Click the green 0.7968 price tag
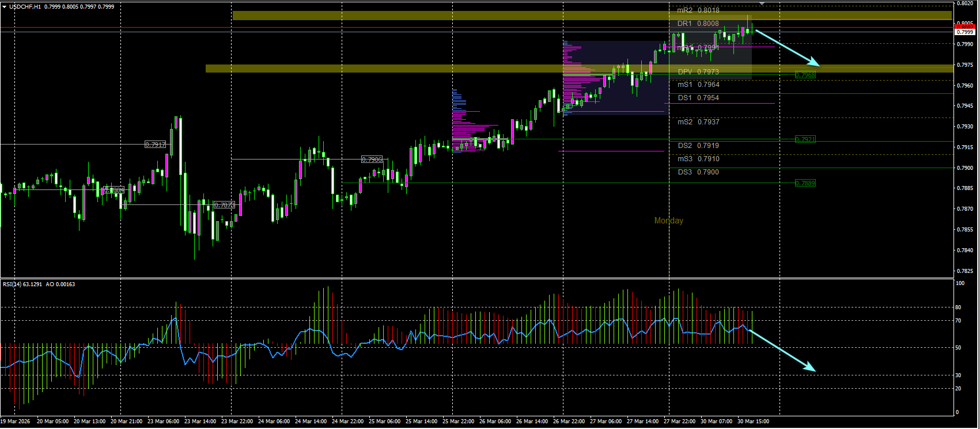980x429 pixels. pos(805,75)
